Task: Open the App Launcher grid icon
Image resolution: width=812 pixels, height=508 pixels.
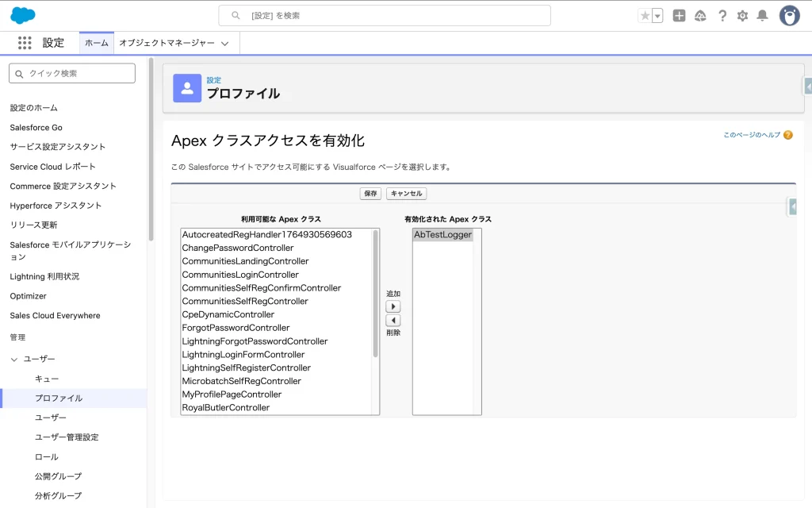Action: pos(25,43)
